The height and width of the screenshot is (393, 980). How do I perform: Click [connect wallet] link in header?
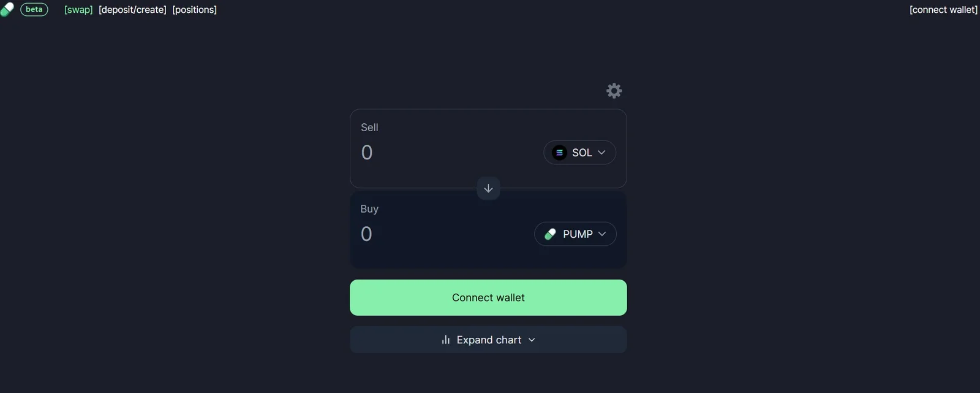coord(943,10)
